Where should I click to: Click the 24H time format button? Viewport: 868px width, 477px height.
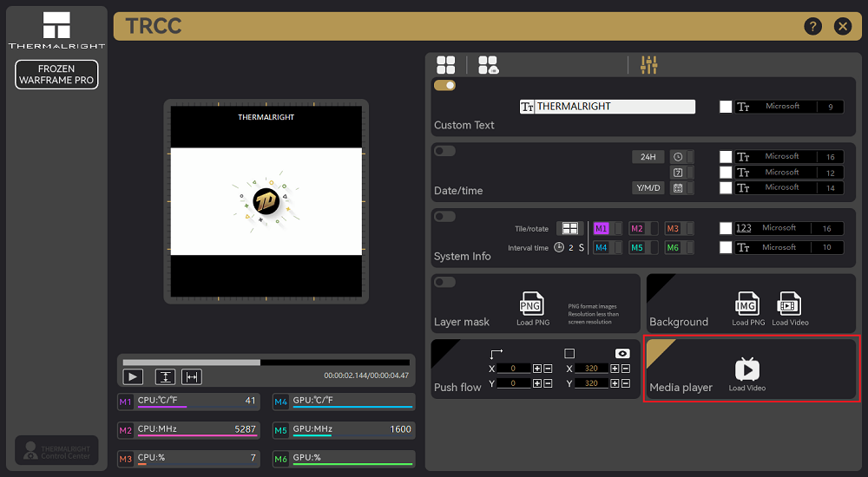pyautogui.click(x=648, y=157)
